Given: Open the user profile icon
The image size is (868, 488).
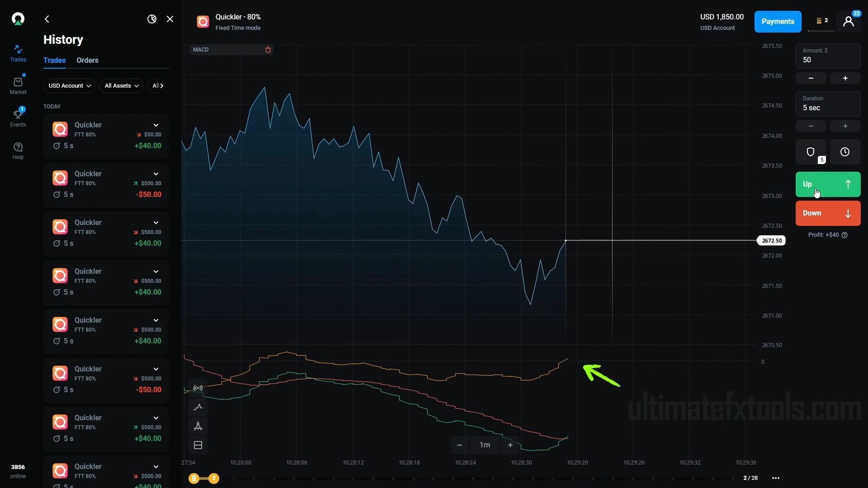Looking at the screenshot, I should (849, 21).
